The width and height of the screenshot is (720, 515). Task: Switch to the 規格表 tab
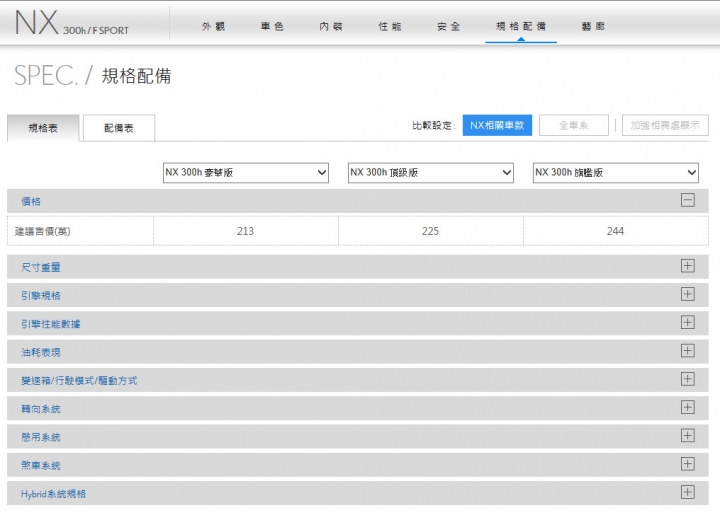43,128
